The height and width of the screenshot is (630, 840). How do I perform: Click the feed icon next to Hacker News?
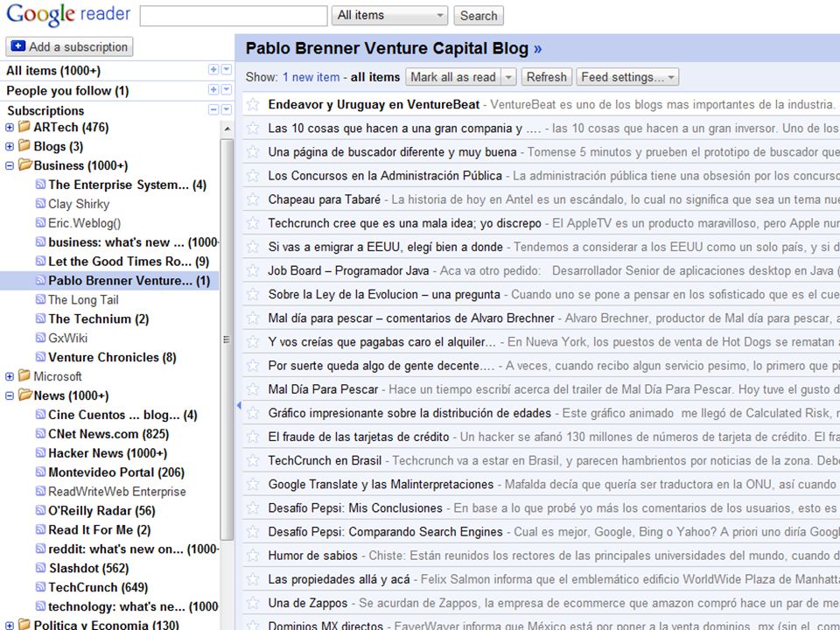40,453
